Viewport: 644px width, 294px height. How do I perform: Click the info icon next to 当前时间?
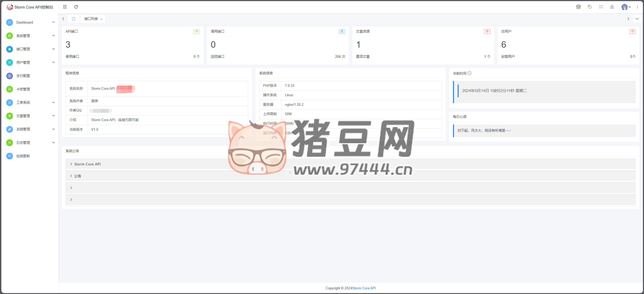click(x=470, y=73)
